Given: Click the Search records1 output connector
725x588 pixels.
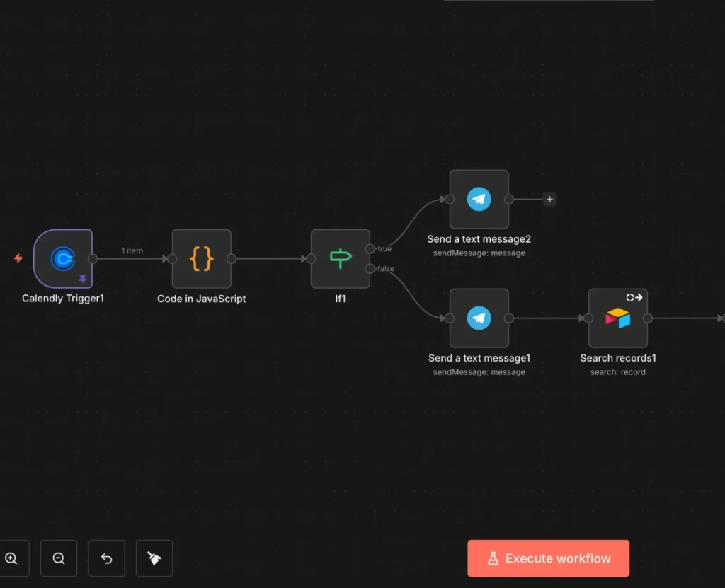Looking at the screenshot, I should 648,318.
